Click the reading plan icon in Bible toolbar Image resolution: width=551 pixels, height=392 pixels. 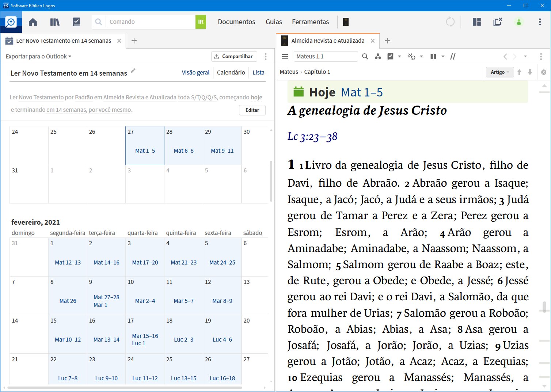391,57
